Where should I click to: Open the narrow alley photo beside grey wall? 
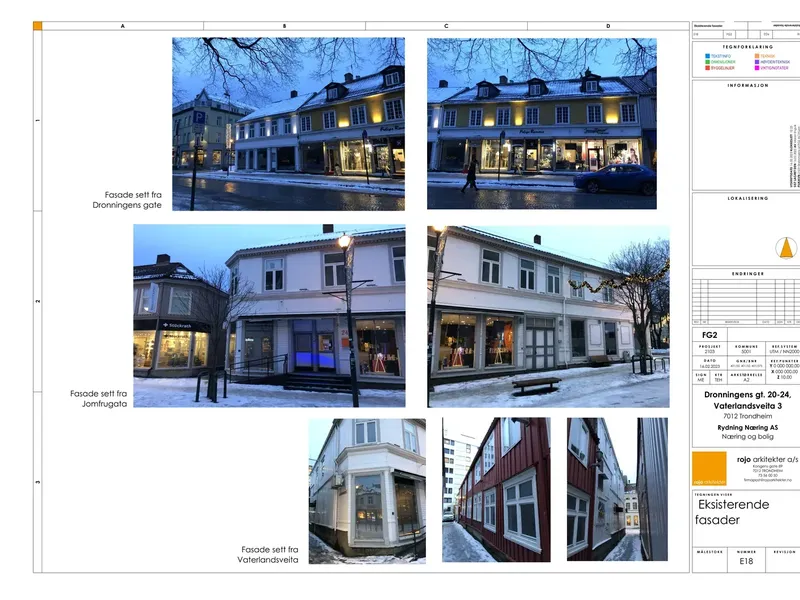click(617, 489)
